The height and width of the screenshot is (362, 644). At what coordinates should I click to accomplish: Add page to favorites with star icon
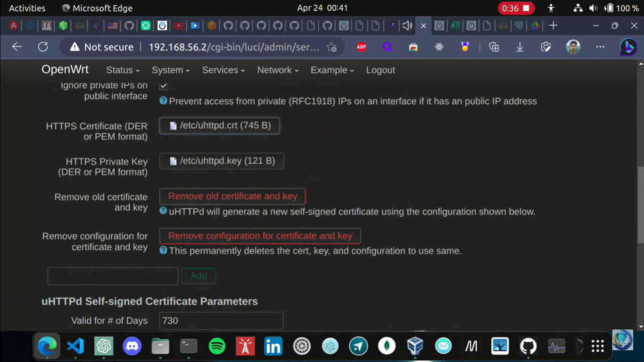(x=332, y=47)
